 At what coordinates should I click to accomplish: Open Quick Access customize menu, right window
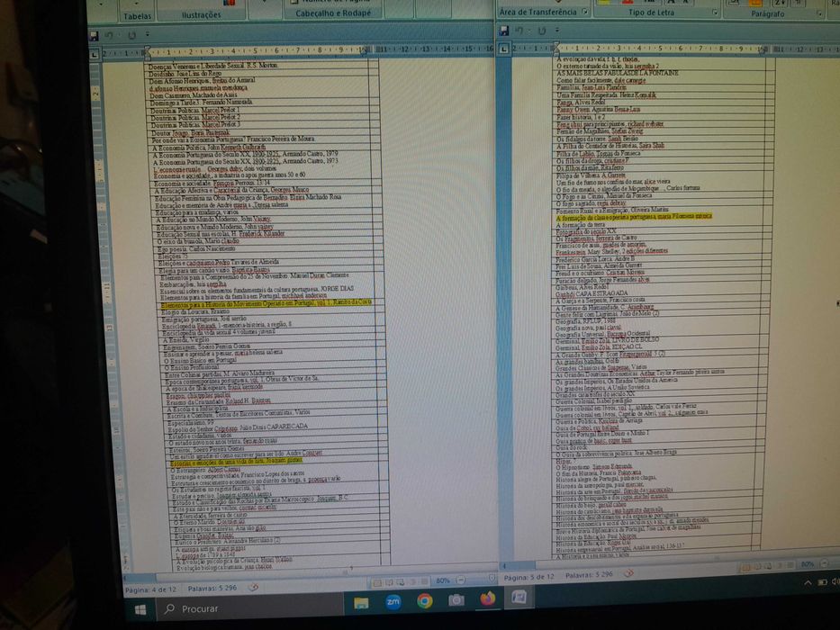coord(557,30)
